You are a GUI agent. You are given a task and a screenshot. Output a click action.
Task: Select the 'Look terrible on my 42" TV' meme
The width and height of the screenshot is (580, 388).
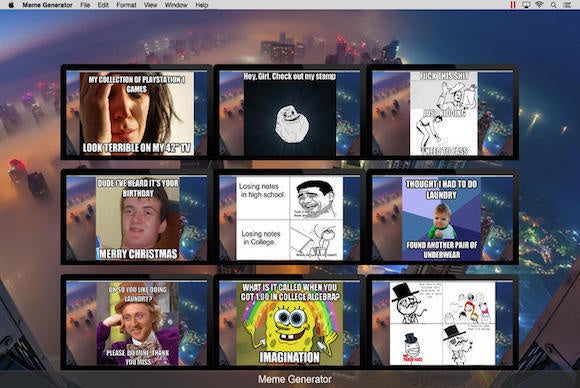point(136,112)
